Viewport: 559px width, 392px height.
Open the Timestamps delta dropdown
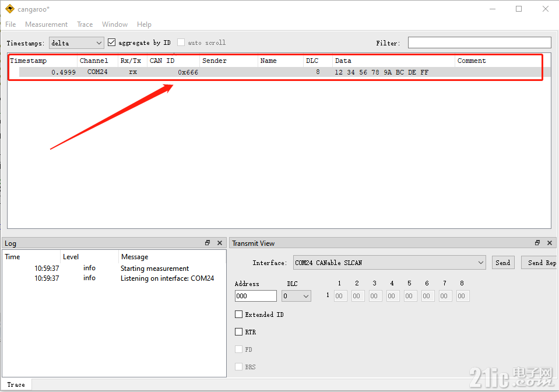pyautogui.click(x=76, y=43)
